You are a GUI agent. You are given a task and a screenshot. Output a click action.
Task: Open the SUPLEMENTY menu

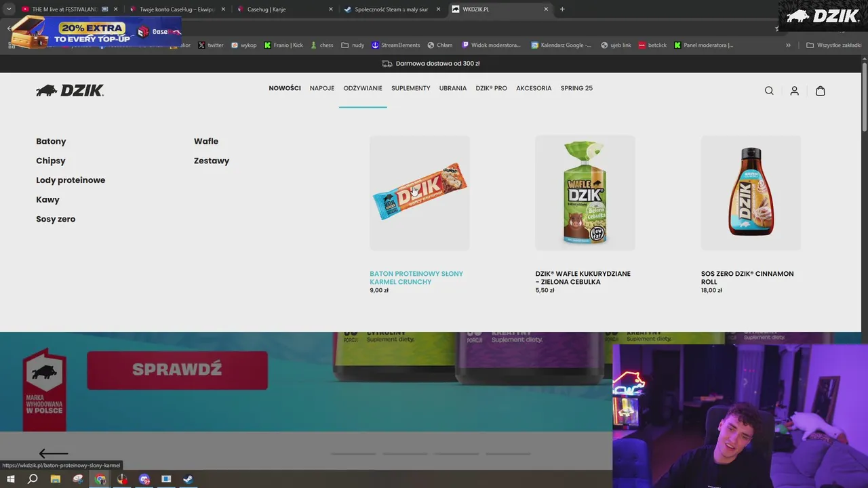411,88
